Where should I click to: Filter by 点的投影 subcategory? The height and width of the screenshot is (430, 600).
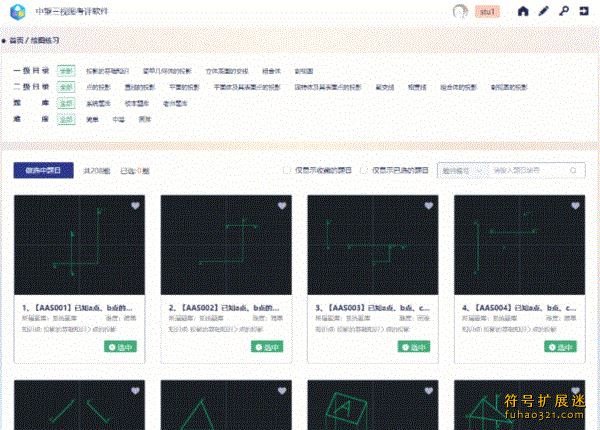pos(98,87)
